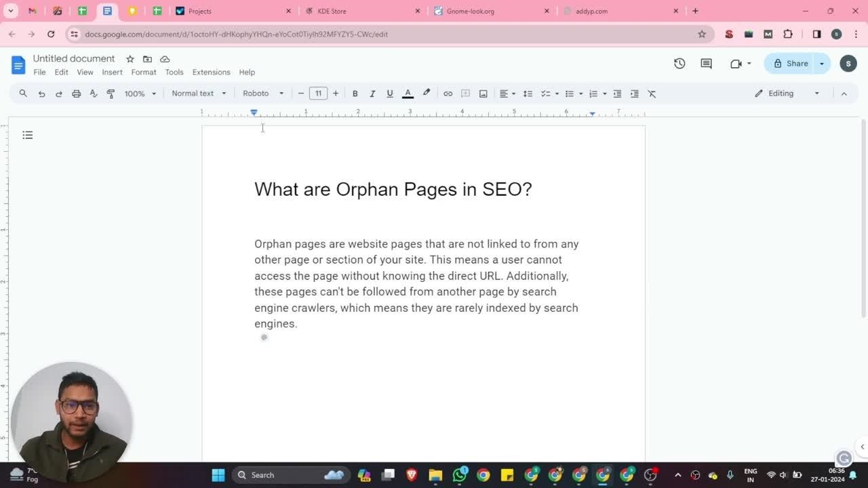Open the 100% zoom dropdown
Screen dimensions: 868x488
coord(140,94)
